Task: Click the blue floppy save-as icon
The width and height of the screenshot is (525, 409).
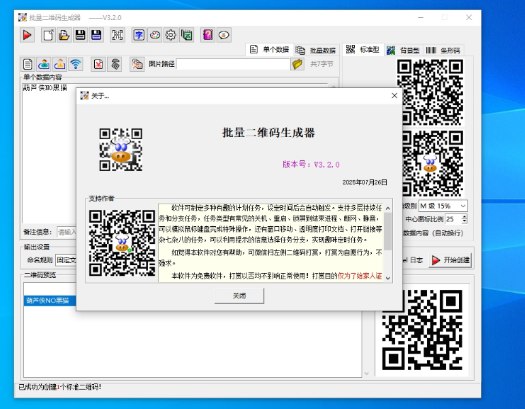Action: (x=96, y=35)
